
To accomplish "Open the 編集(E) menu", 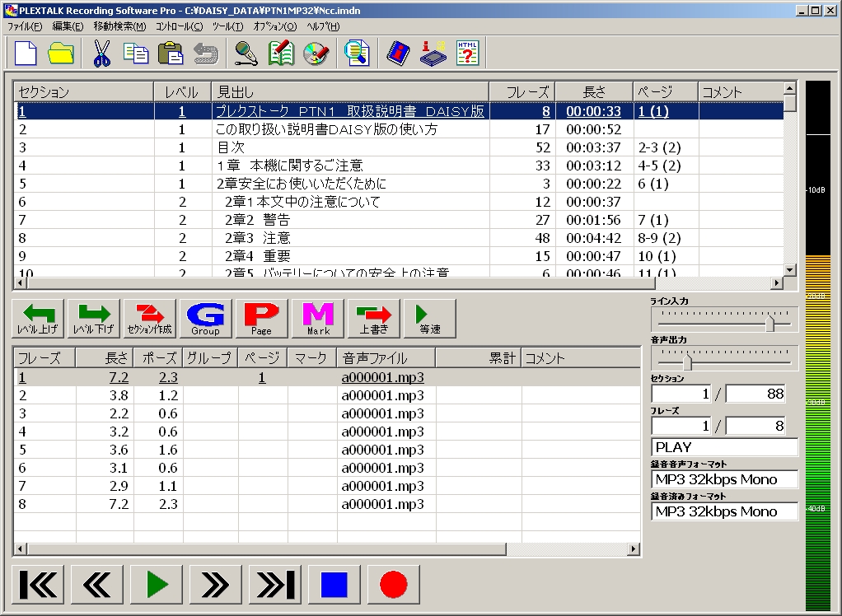I will click(x=68, y=26).
